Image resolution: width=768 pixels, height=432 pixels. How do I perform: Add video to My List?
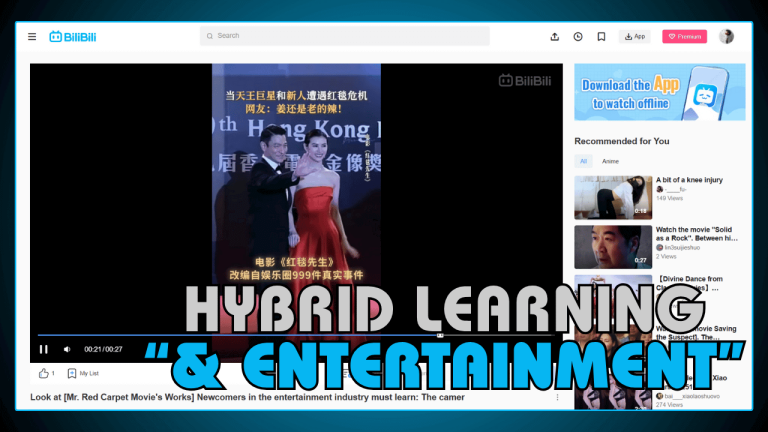[83, 373]
